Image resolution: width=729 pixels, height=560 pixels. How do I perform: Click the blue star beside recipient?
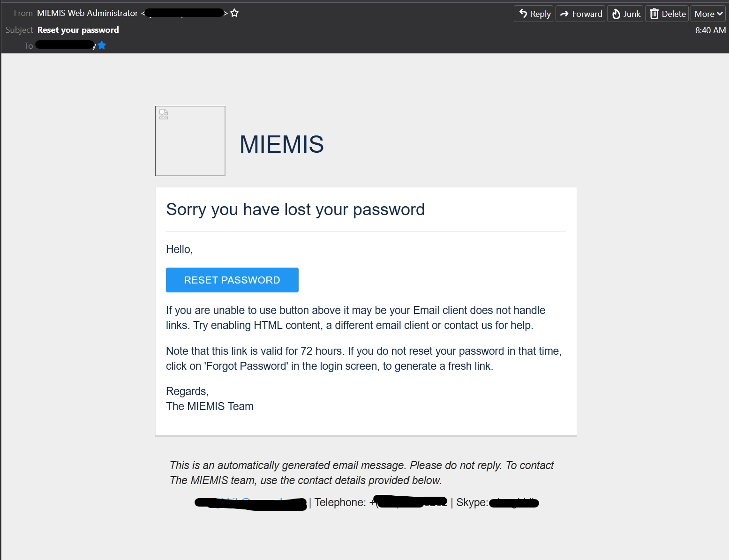point(102,45)
